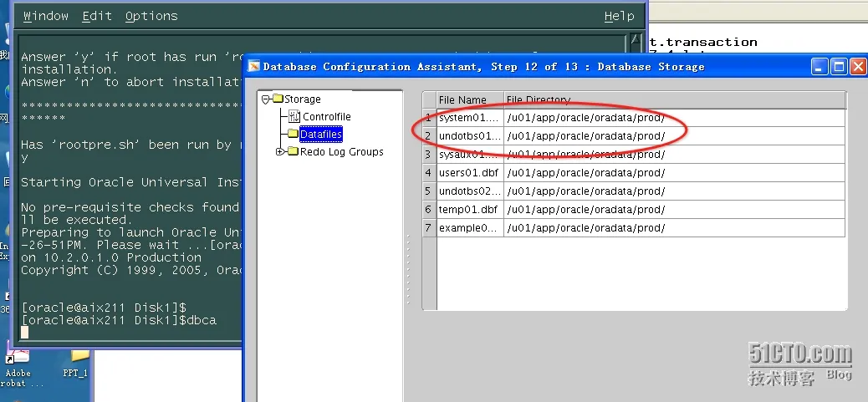
Task: Click row number 1 header
Action: 429,118
